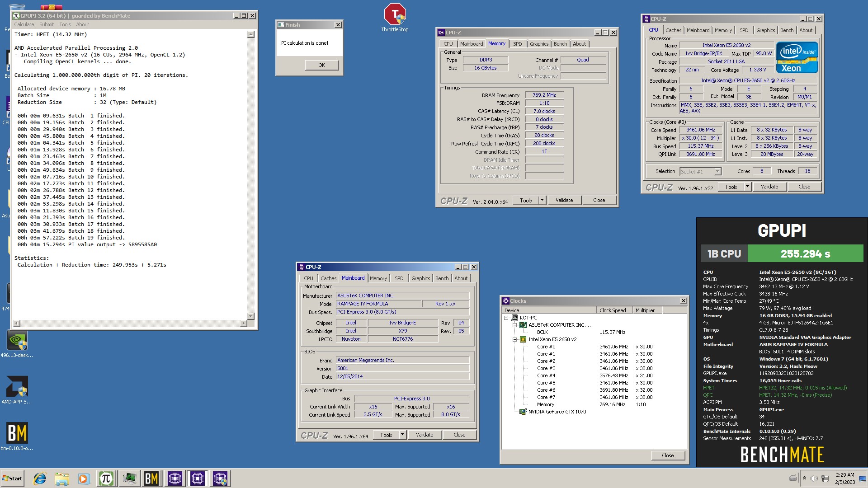Click GPUPI vertical scrollbar down arrow

coord(251,316)
